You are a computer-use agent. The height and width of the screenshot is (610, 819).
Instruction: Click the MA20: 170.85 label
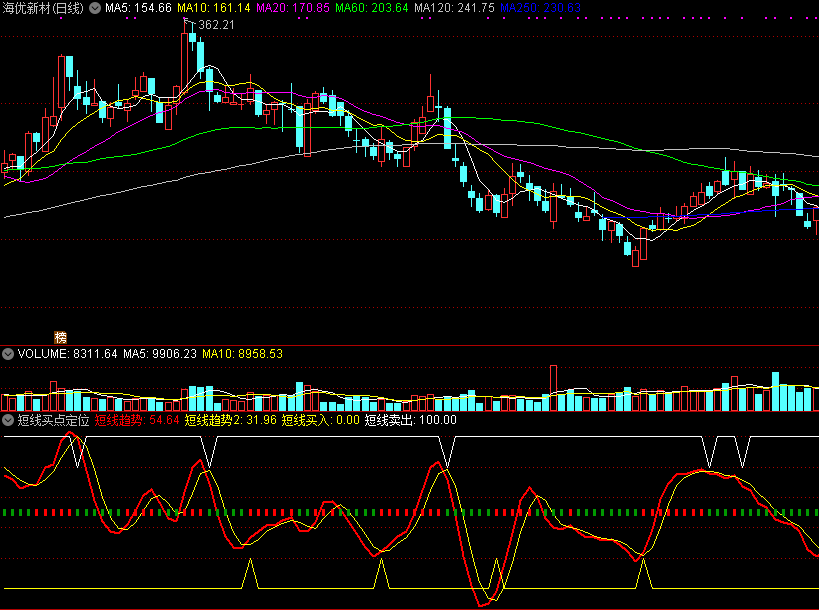tap(292, 8)
